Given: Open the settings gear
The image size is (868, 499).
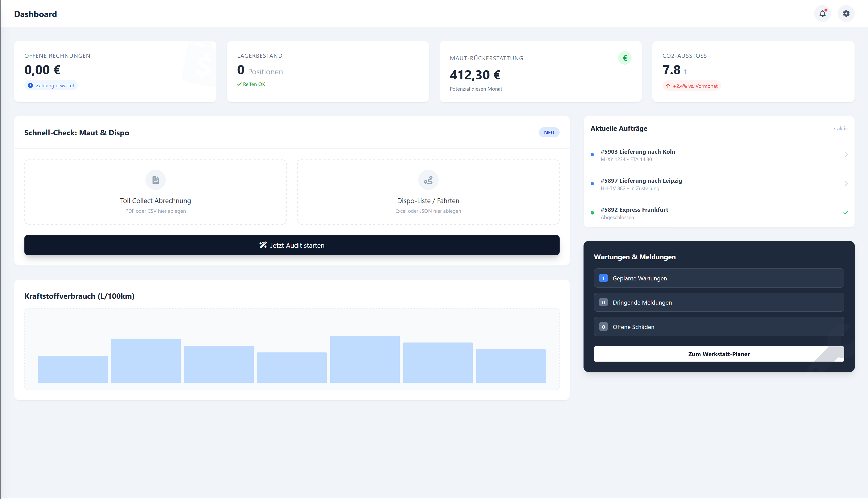Looking at the screenshot, I should [846, 13].
